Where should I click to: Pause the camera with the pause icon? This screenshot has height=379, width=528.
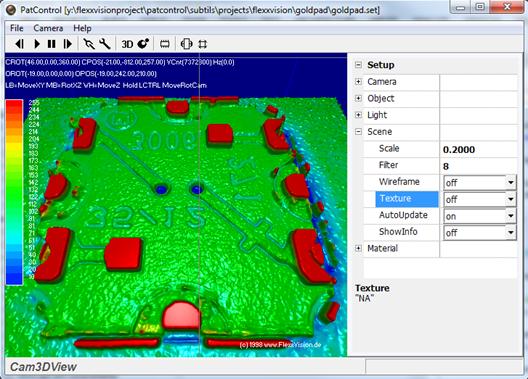52,44
